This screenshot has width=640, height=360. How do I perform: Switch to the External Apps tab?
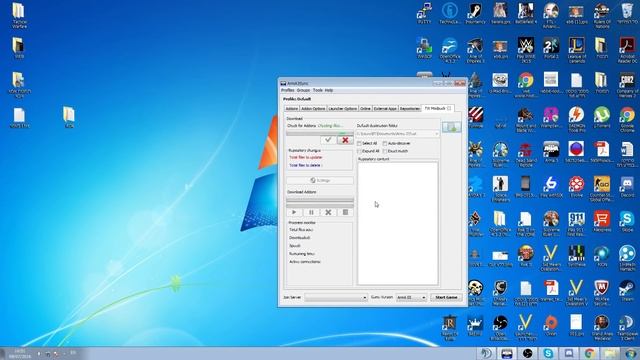[385, 109]
